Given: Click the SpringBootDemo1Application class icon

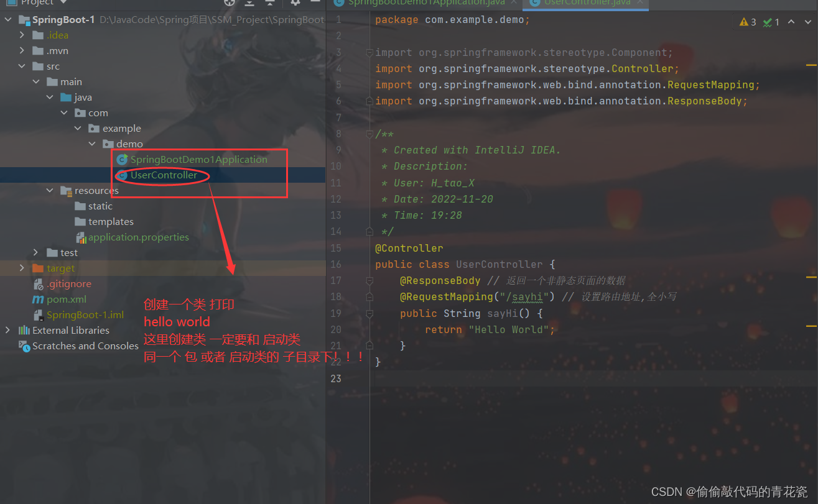Looking at the screenshot, I should click(122, 160).
